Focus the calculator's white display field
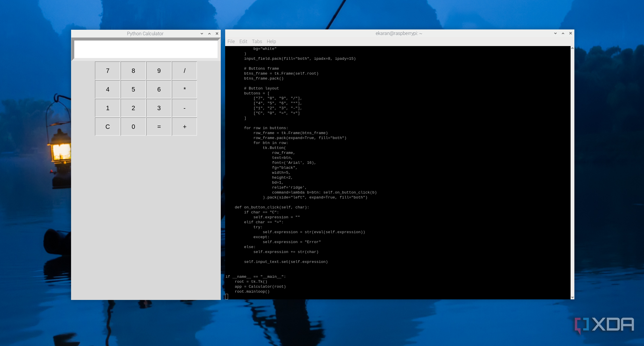This screenshot has height=346, width=644. (146, 49)
